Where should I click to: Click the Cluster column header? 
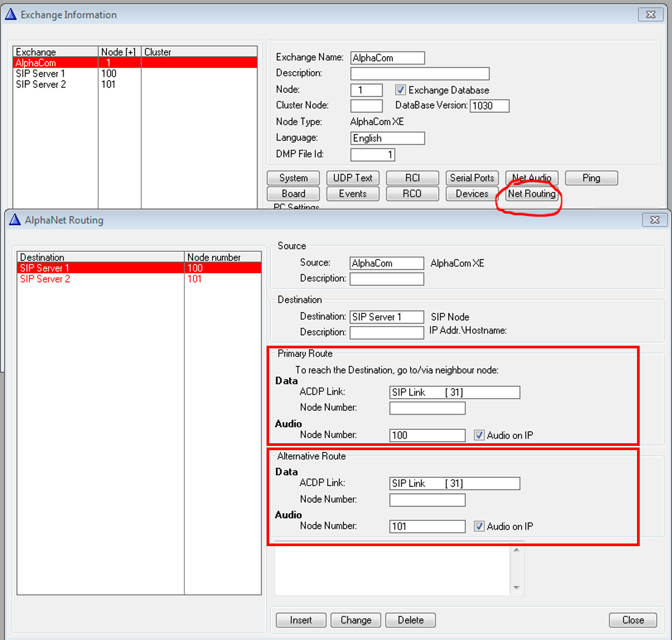199,52
